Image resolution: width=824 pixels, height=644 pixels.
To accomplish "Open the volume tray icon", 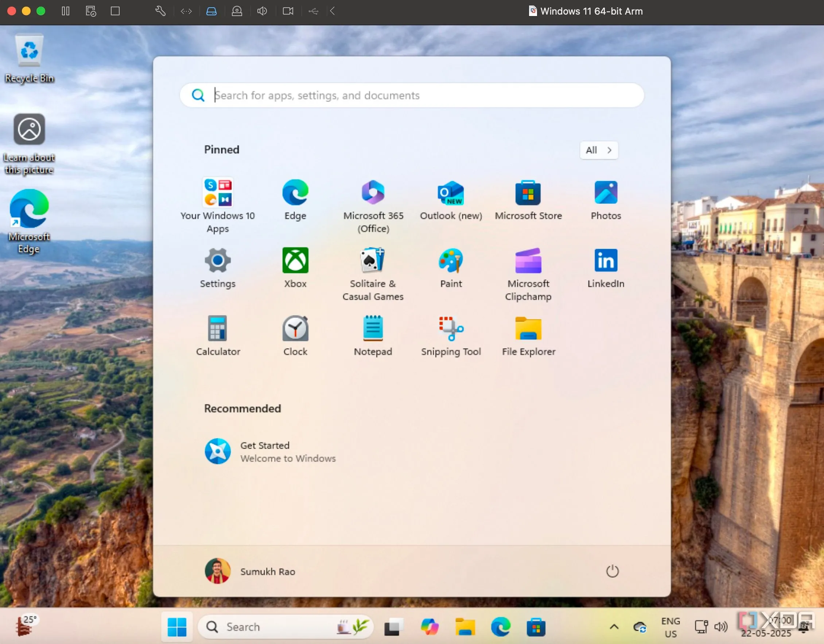I will (x=720, y=627).
